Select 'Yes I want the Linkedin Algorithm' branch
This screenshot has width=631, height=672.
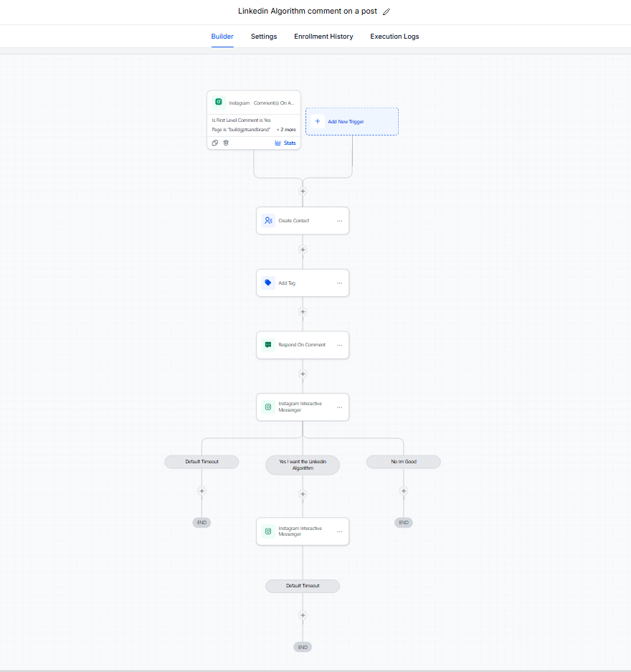click(303, 465)
